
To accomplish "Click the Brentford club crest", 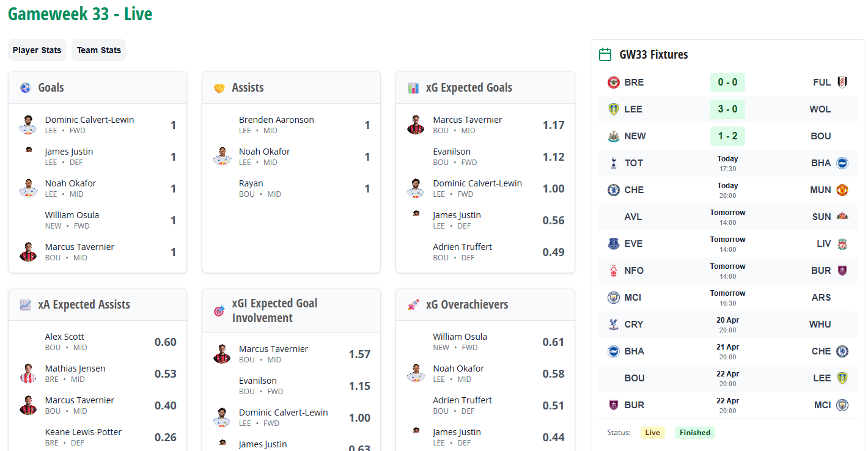I will (614, 82).
